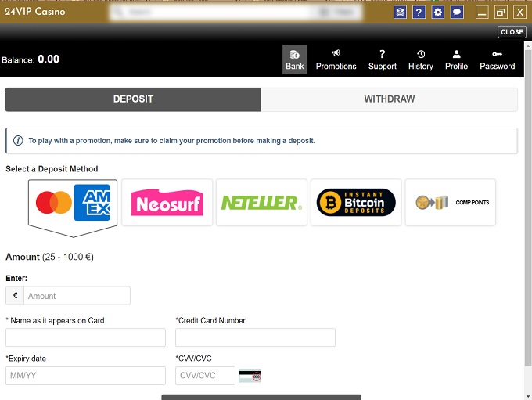Click the Close button below title bar
The image size is (532, 400).
(512, 32)
